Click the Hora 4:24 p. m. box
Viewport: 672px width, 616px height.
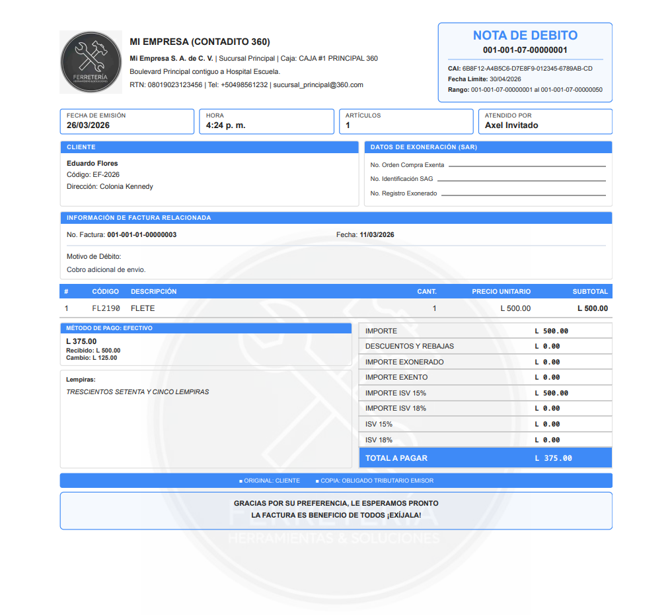pyautogui.click(x=266, y=121)
